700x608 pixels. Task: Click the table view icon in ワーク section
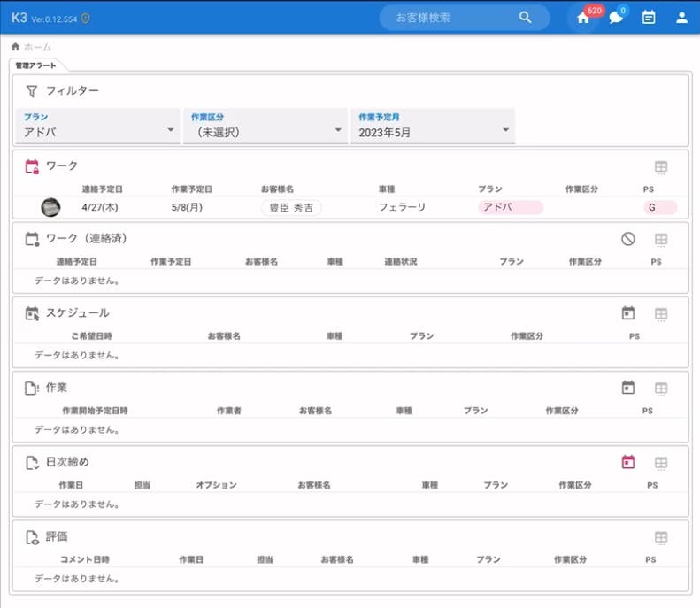pos(661,166)
